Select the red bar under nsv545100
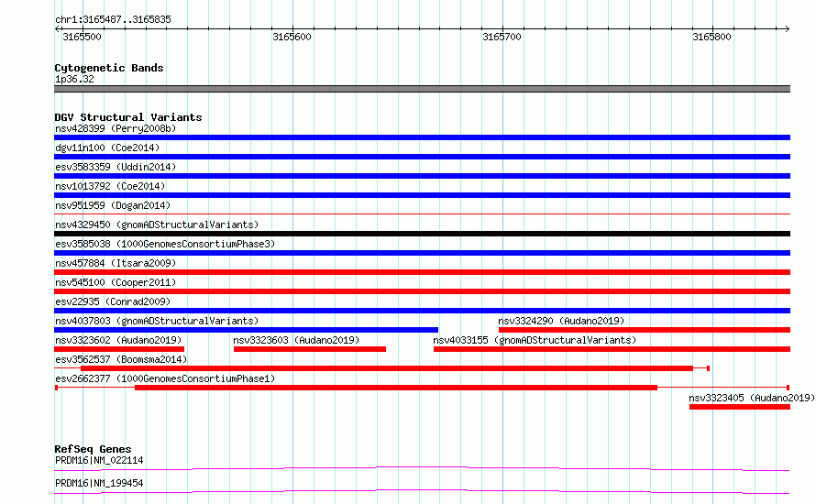The image size is (816, 504). (422, 291)
